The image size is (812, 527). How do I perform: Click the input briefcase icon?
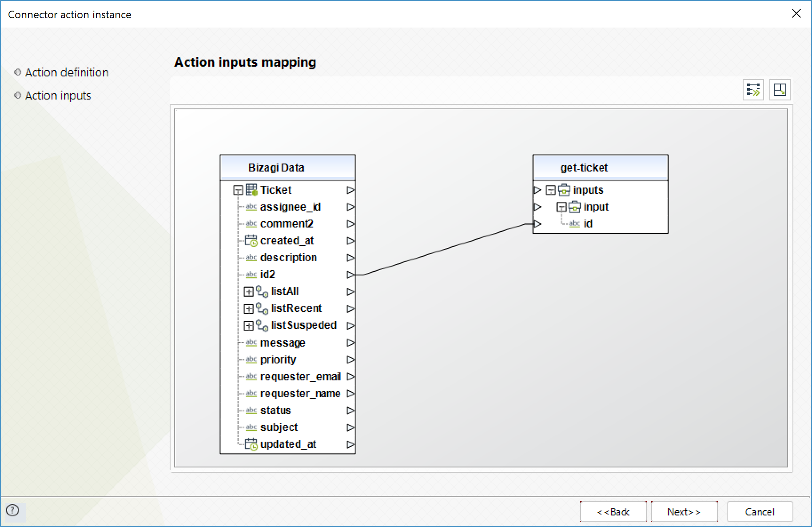pos(575,207)
